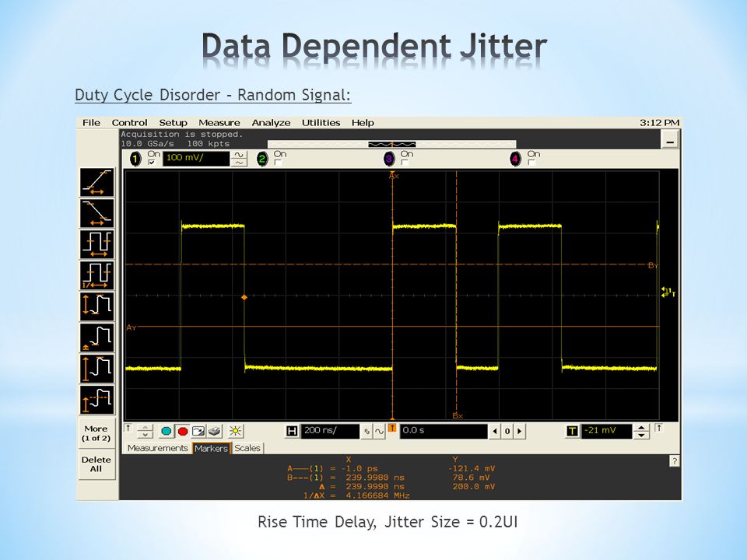This screenshot has height=560, width=747.
Task: Click the Delete All button
Action: coord(96,464)
